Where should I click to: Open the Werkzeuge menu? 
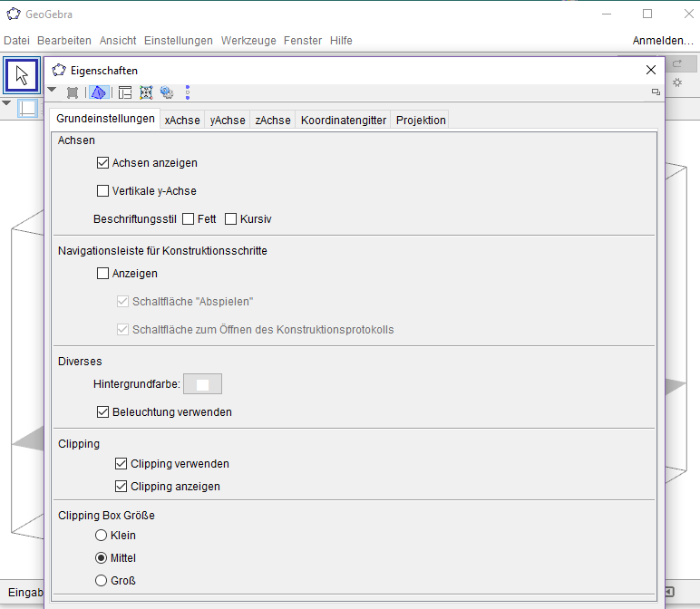(248, 41)
